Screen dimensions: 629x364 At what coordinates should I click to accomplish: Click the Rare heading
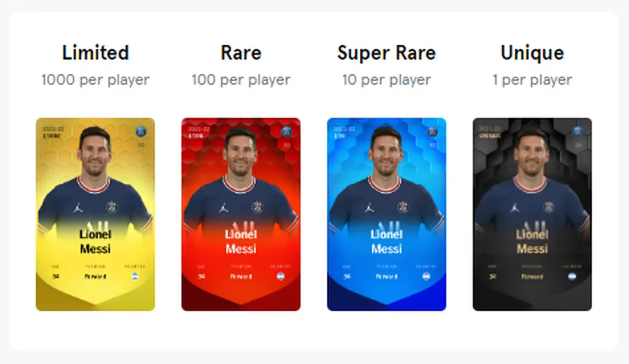(x=241, y=53)
